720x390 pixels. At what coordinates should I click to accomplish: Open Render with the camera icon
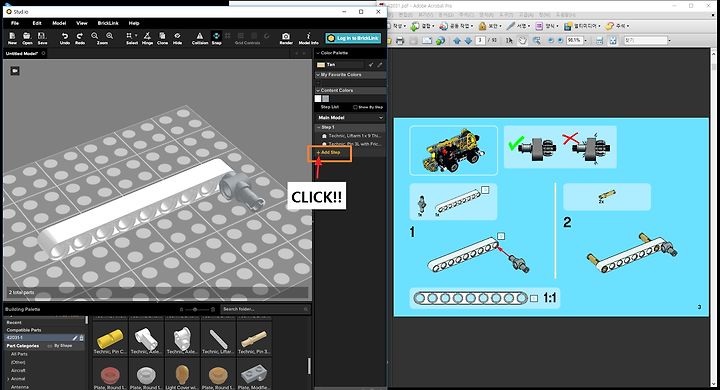point(286,38)
